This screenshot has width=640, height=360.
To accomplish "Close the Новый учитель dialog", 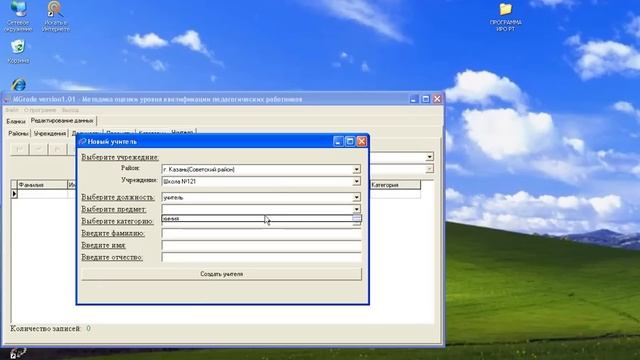I will [362, 141].
